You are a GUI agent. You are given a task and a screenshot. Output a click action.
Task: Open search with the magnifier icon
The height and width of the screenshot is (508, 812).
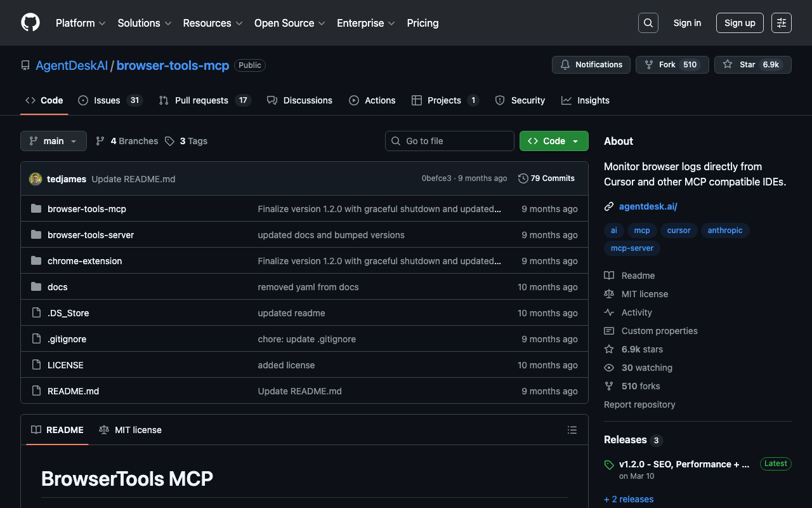point(648,23)
